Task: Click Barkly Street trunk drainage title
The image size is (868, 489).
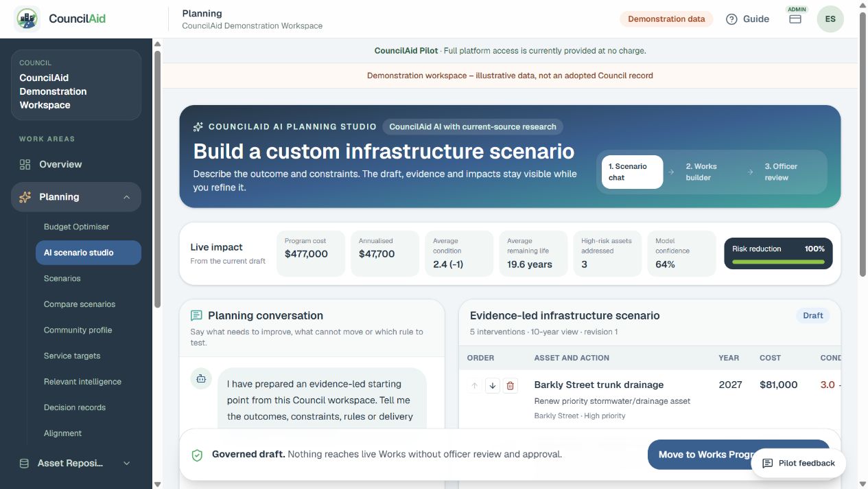Action: pyautogui.click(x=599, y=385)
